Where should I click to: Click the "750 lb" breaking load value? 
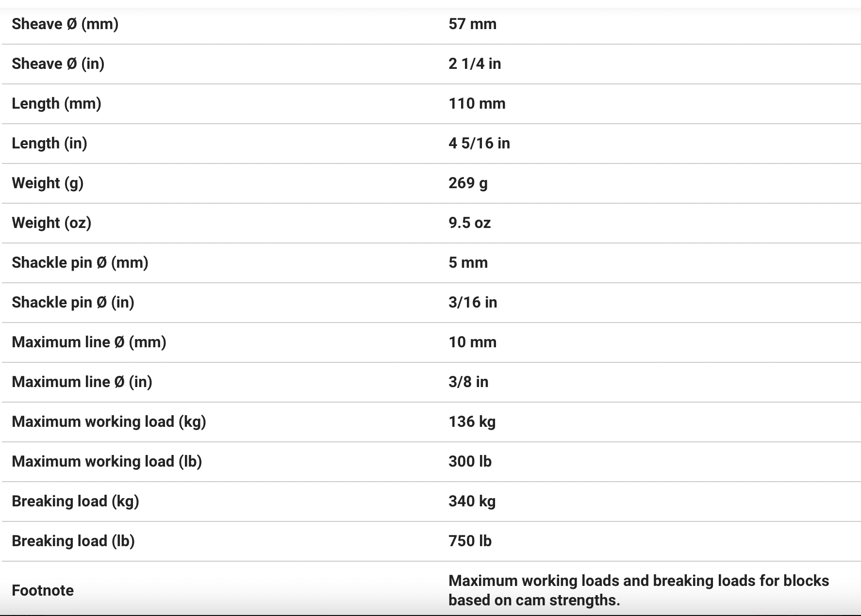470,541
